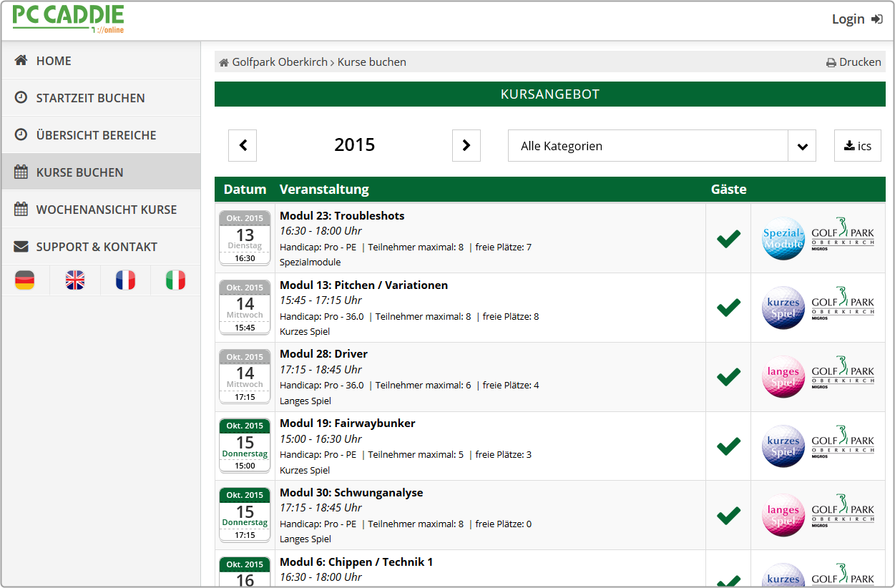Image resolution: width=895 pixels, height=588 pixels.
Task: Click kurzes Spiel ball icon for Modul 19
Action: coord(783,446)
